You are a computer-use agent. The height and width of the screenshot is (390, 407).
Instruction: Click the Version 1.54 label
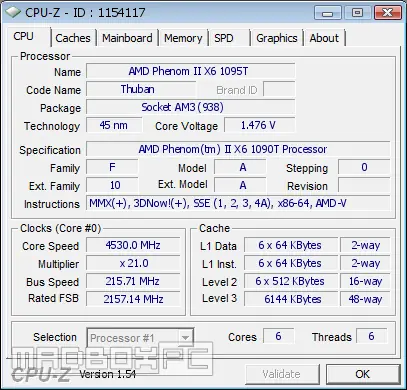[x=107, y=374]
